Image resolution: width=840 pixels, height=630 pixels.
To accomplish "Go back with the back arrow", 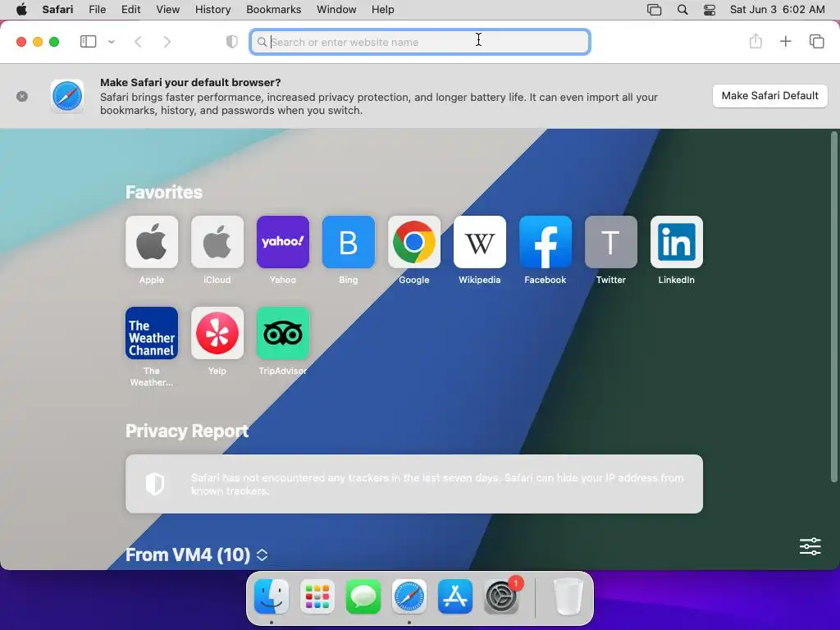I will pos(138,41).
